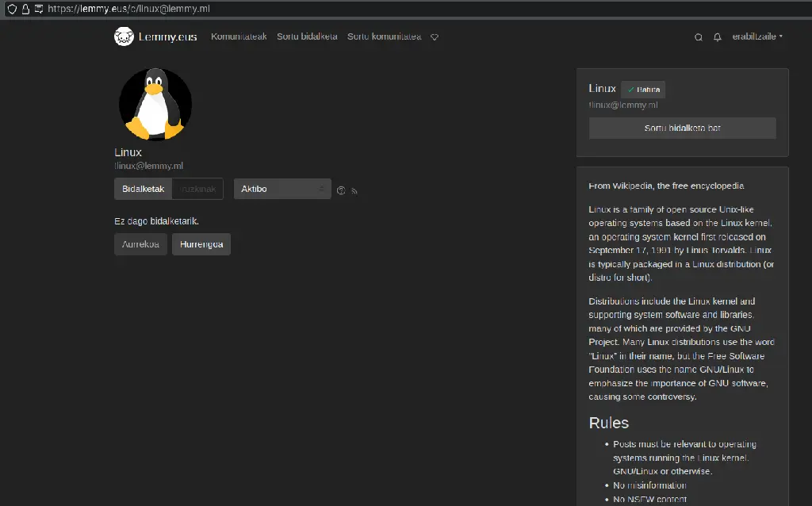This screenshot has height=506, width=812.
Task: Click the heart donate icon
Action: pos(435,37)
